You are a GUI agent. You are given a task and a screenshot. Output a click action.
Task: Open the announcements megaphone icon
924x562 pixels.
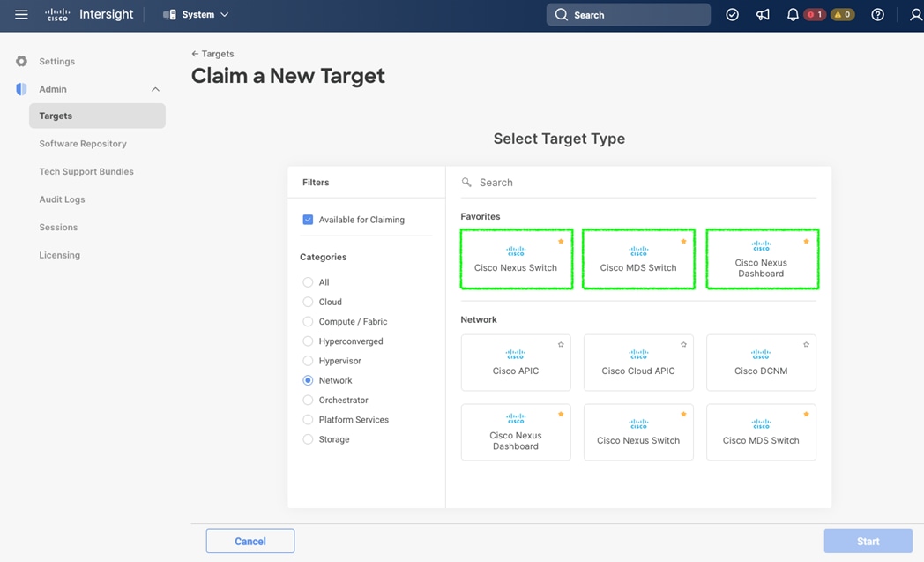tap(763, 15)
